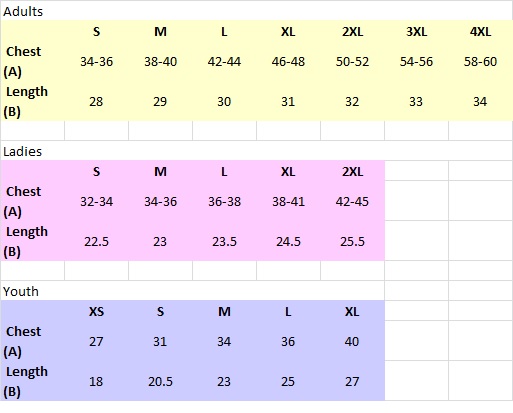Viewport: 513px width, 413px height.
Task: Select Youth chest value 40
Action: point(352,342)
